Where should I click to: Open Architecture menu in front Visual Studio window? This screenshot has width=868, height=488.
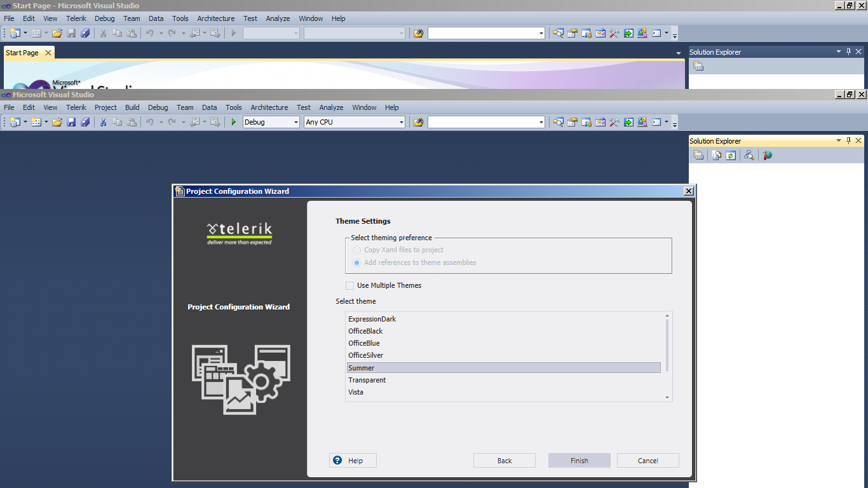269,107
